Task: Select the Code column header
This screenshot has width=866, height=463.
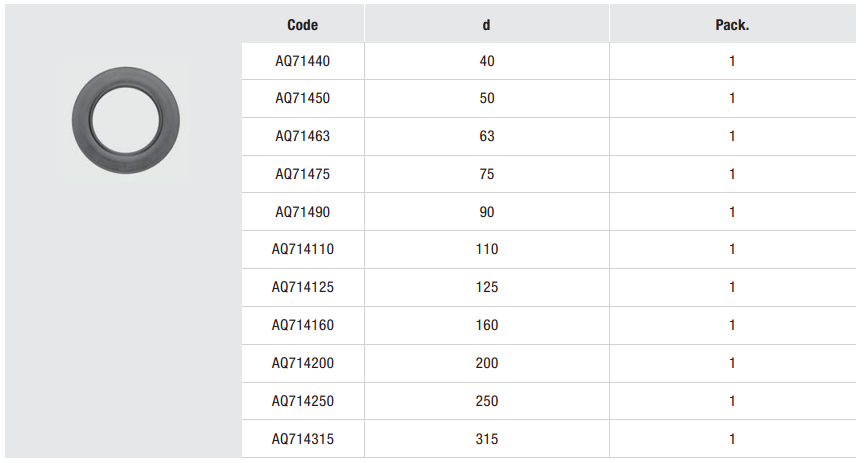Action: [x=302, y=25]
